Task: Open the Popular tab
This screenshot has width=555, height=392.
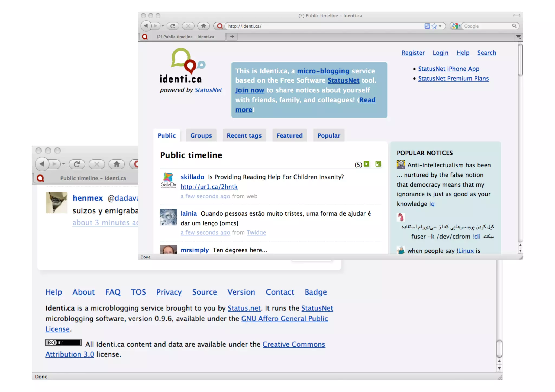Action: pos(328,135)
